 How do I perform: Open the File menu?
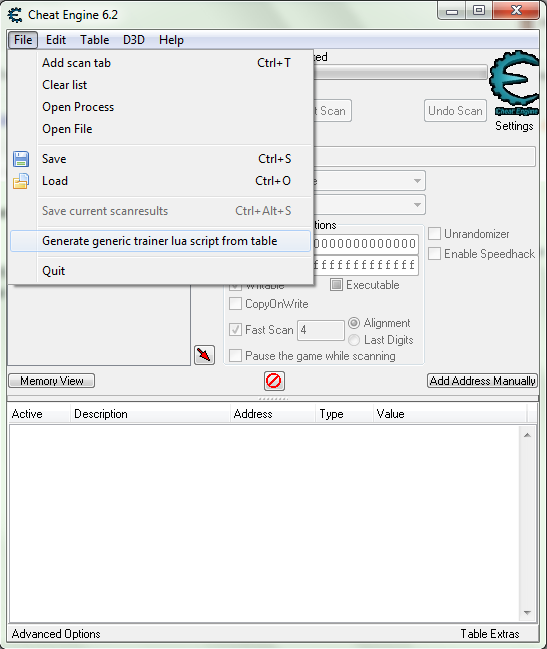(x=23, y=40)
